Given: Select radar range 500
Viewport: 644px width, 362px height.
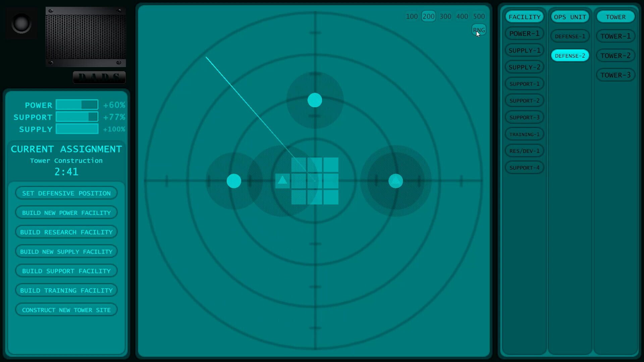Looking at the screenshot, I should point(479,16).
